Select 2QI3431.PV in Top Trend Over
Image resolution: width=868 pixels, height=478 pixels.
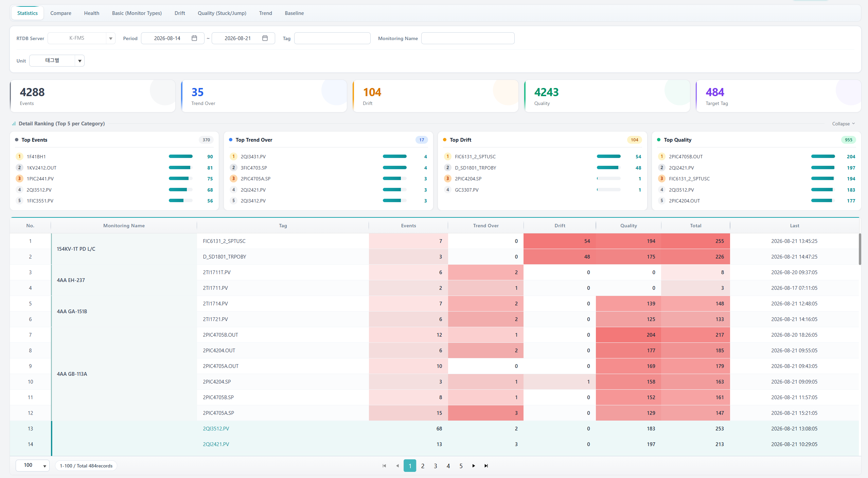(x=253, y=157)
